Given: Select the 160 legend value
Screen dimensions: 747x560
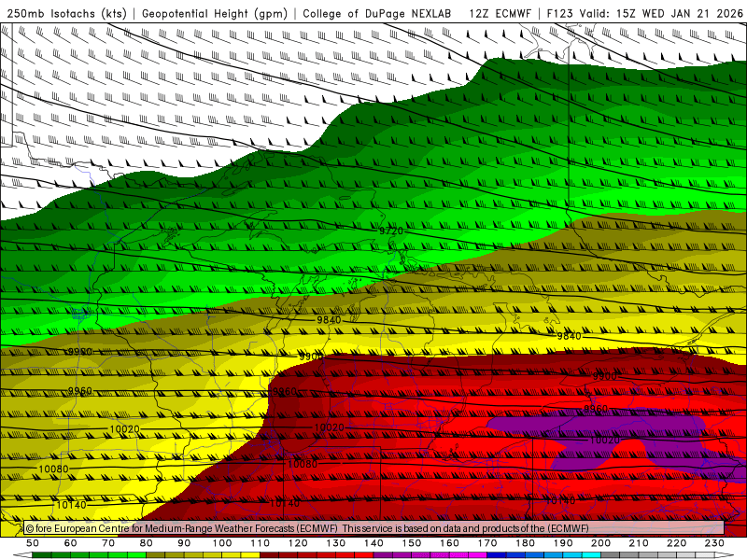Looking at the screenshot, I should [449, 543].
